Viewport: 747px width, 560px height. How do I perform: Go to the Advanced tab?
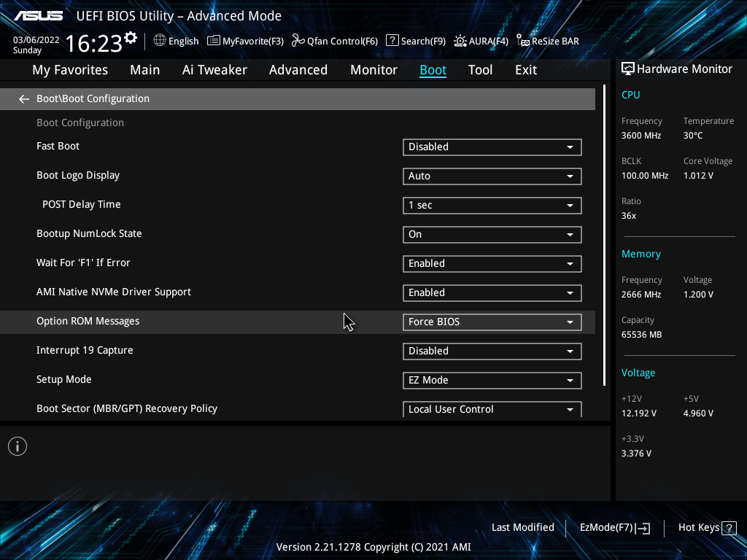click(298, 70)
